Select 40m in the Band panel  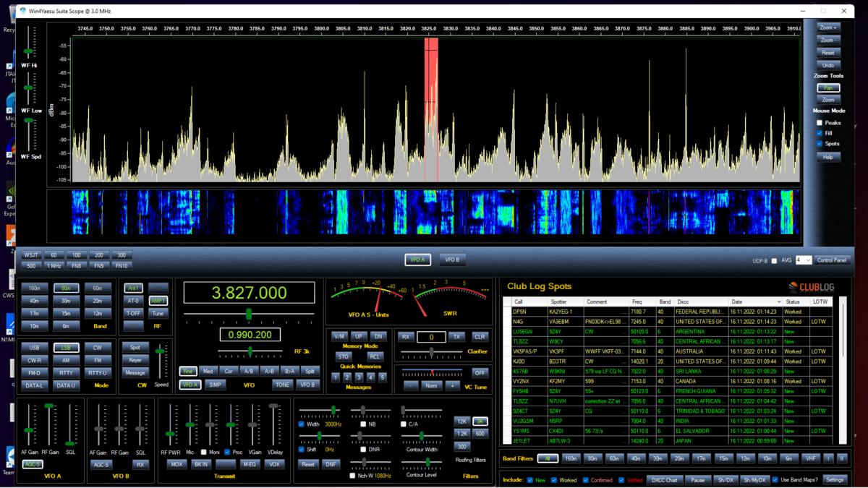pos(34,301)
